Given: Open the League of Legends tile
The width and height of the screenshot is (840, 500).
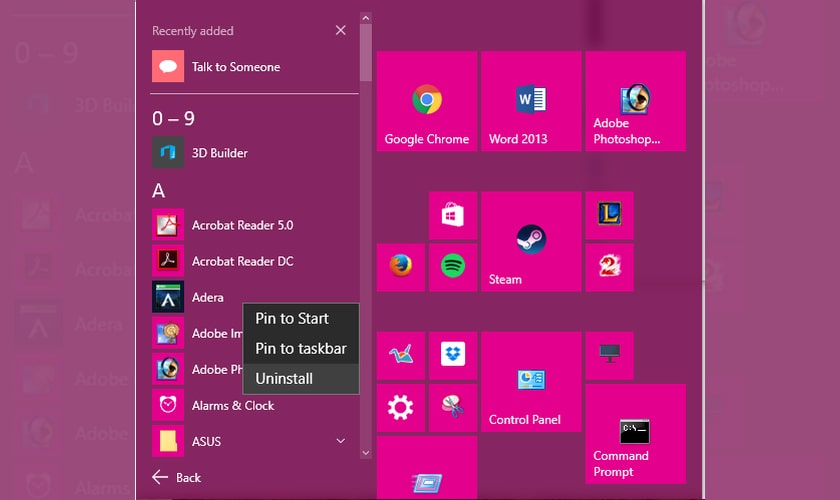Looking at the screenshot, I should [x=610, y=215].
